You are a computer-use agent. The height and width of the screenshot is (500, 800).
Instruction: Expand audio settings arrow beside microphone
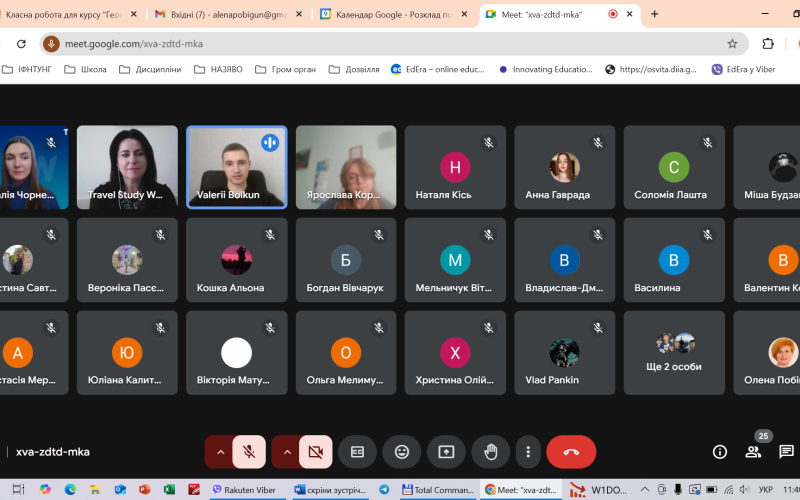pos(220,452)
